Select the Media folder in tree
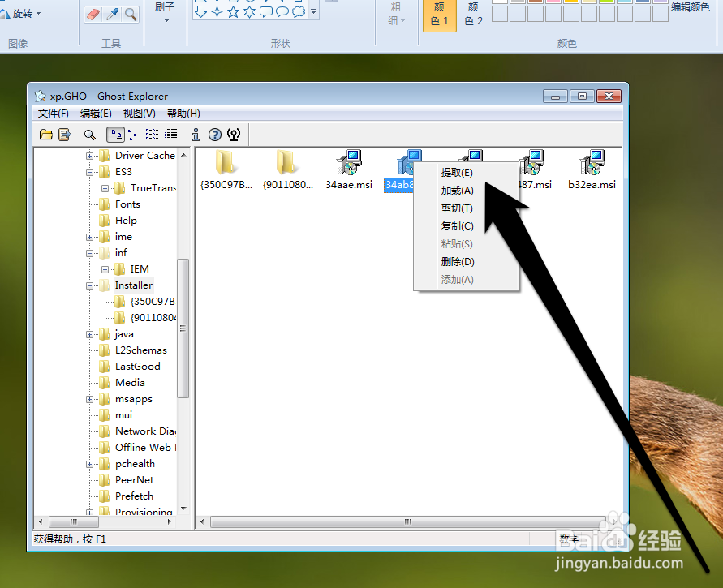The width and height of the screenshot is (723, 588). [x=130, y=383]
